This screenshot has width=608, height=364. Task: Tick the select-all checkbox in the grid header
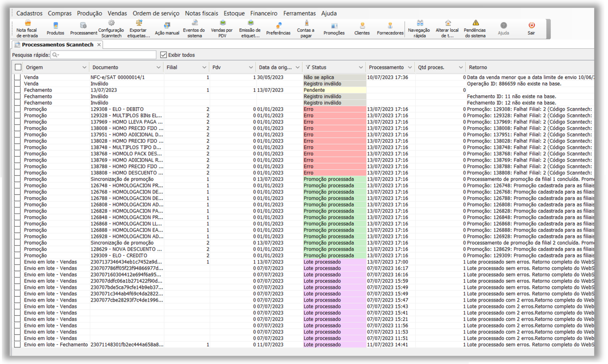click(x=18, y=67)
